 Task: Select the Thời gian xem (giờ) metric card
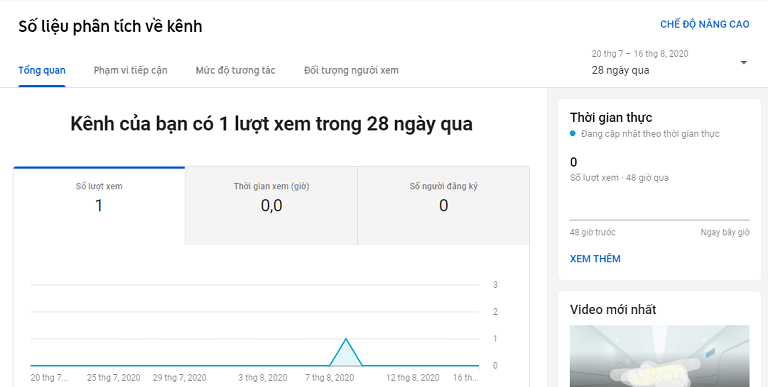coord(271,206)
